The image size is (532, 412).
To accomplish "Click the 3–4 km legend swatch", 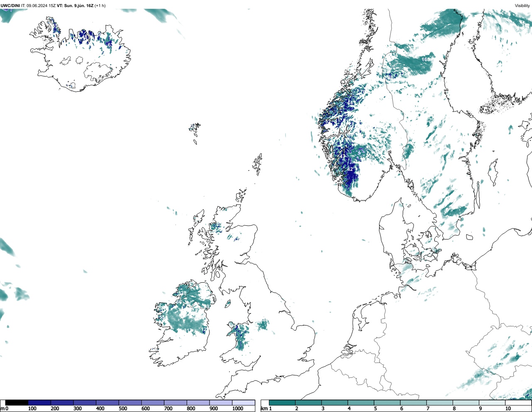I will (x=335, y=402).
